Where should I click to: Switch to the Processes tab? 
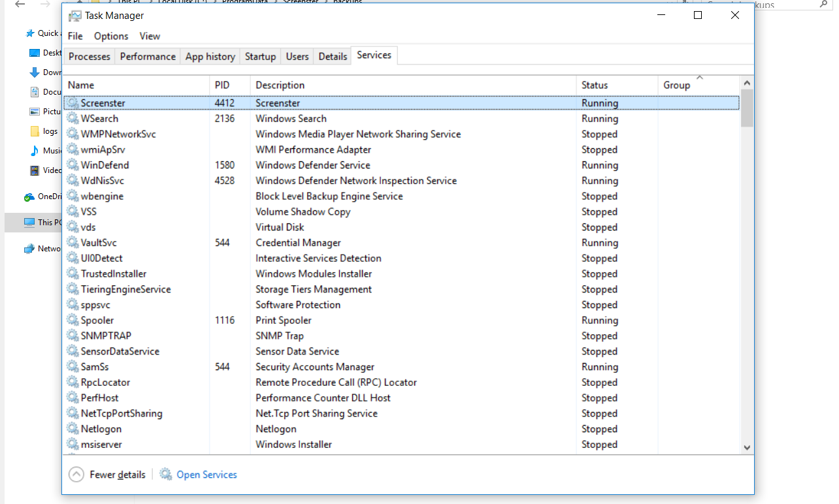(x=90, y=57)
